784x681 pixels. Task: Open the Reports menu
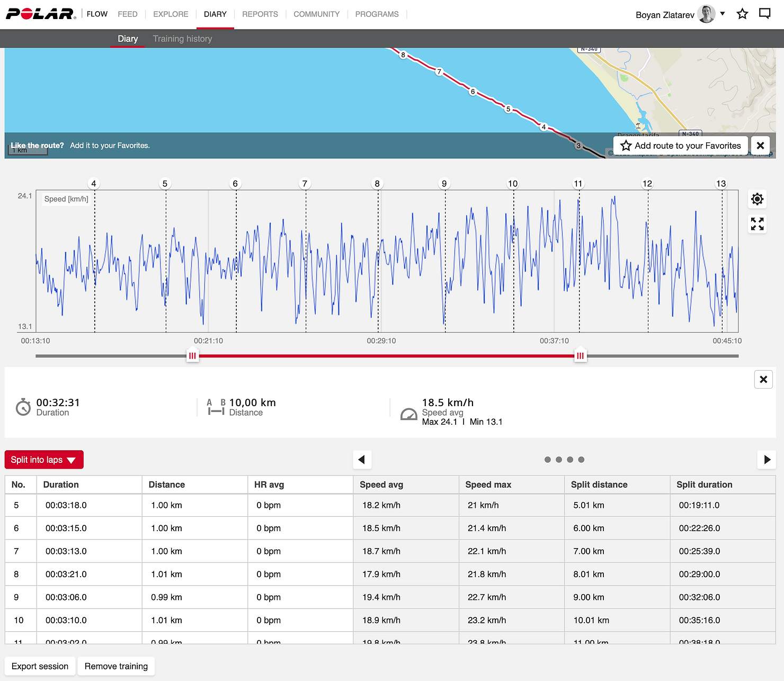pos(260,14)
